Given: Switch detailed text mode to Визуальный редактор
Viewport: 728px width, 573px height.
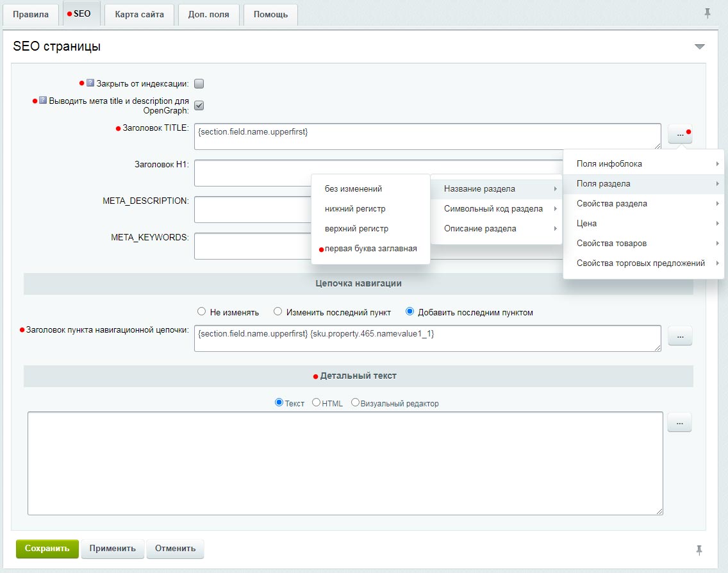Looking at the screenshot, I should 354,403.
